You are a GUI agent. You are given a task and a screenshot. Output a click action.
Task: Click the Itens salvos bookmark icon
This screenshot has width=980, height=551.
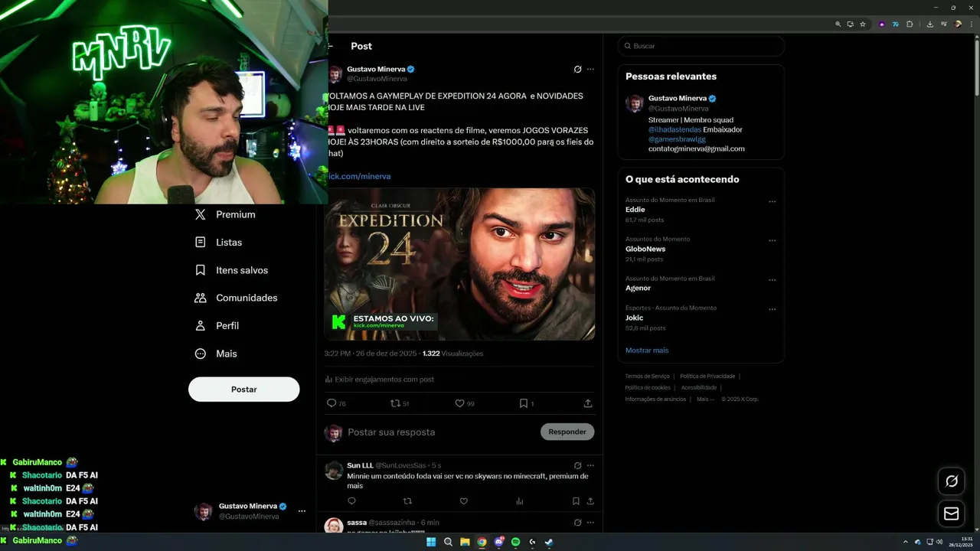click(x=200, y=270)
